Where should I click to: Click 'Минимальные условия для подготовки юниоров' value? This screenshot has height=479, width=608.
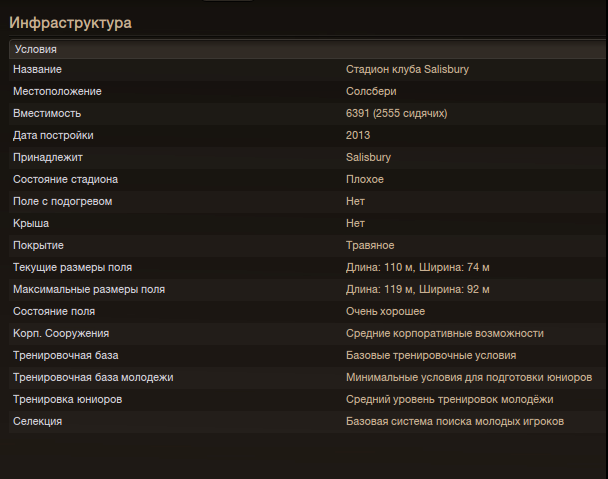(x=469, y=377)
